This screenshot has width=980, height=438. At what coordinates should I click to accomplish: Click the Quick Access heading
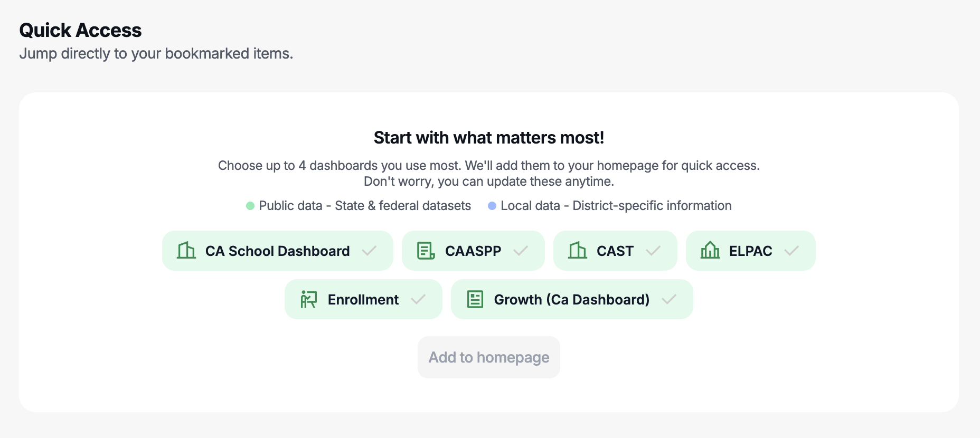80,31
